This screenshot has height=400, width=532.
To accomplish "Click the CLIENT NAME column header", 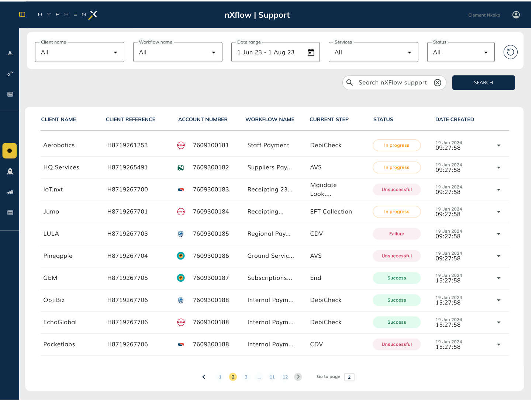I will coord(59,119).
